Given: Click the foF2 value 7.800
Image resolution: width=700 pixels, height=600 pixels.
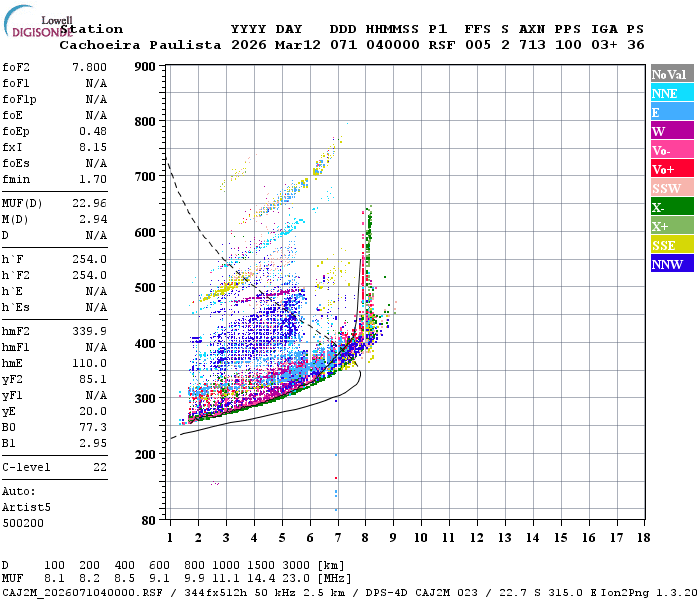Looking at the screenshot, I should coord(89,67).
